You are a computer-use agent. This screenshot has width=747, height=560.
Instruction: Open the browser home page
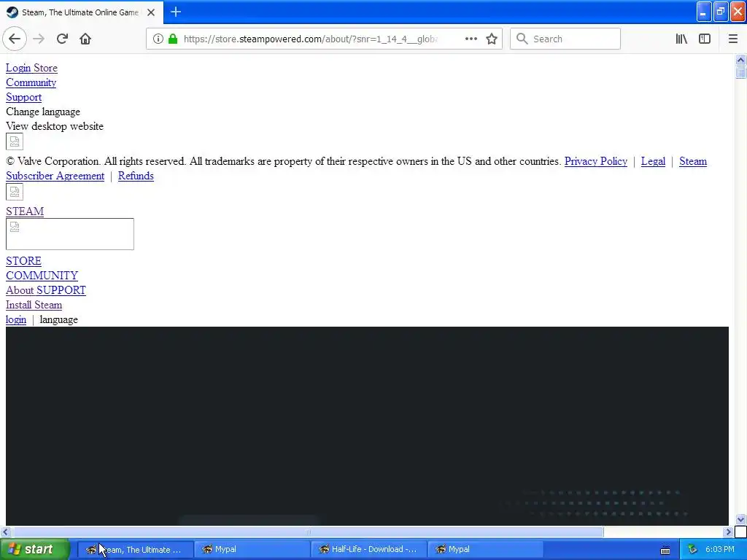85,39
